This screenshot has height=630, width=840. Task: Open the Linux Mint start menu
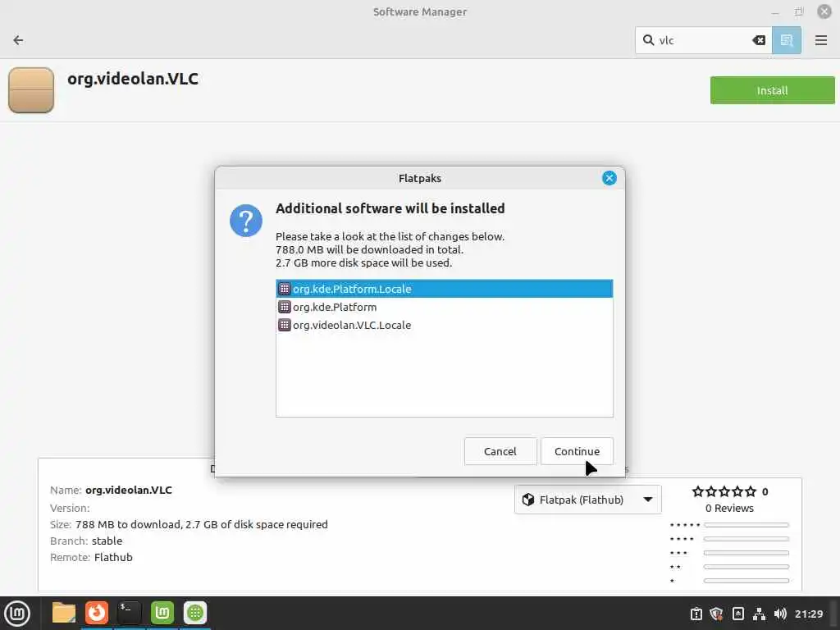point(17,614)
